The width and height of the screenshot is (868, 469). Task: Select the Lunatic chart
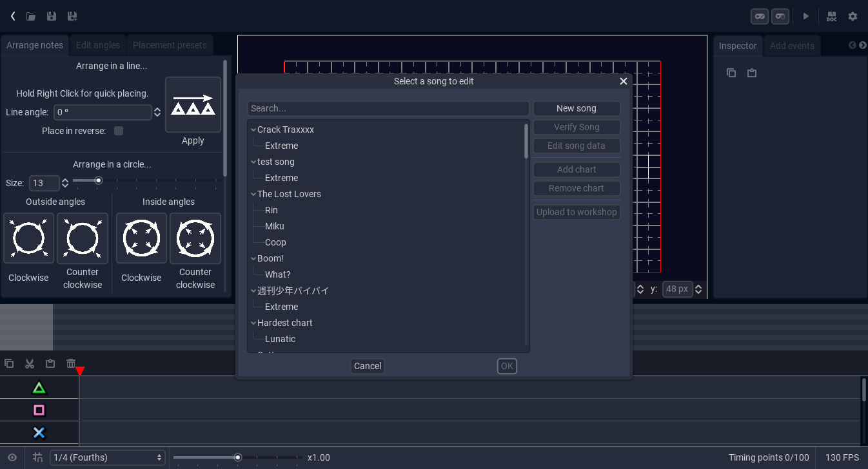[x=281, y=339]
